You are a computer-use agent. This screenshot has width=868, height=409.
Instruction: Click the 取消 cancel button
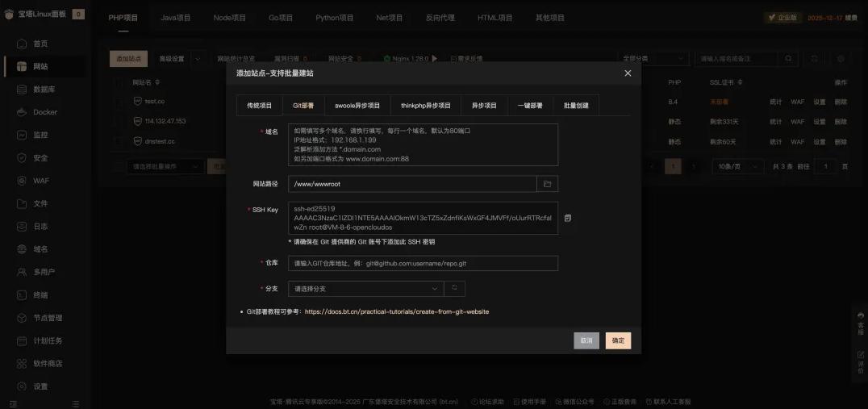pyautogui.click(x=586, y=340)
